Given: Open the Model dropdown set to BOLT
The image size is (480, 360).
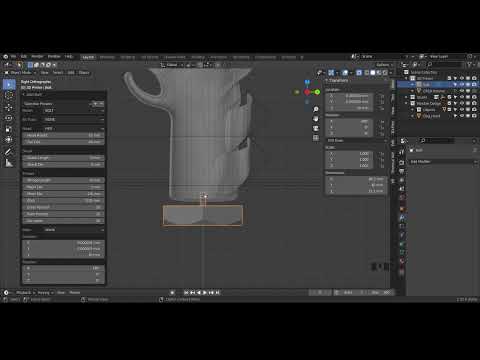Looking at the screenshot, I should 73,110.
